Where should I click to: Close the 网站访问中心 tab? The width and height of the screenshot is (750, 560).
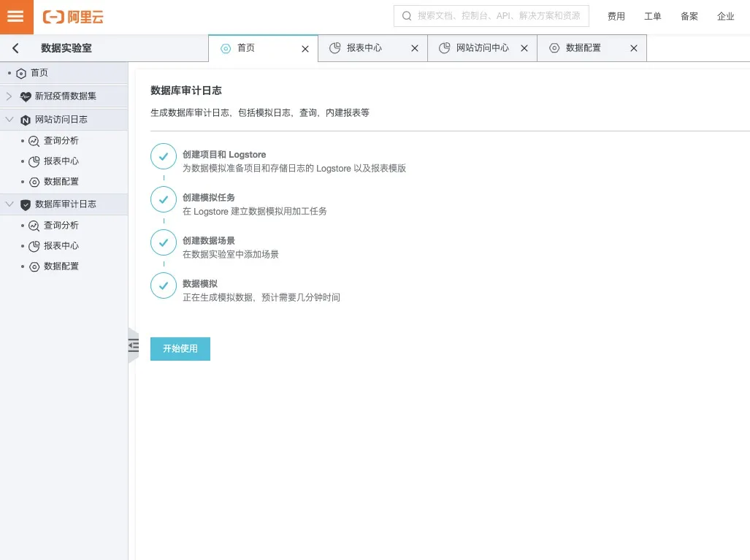[524, 48]
